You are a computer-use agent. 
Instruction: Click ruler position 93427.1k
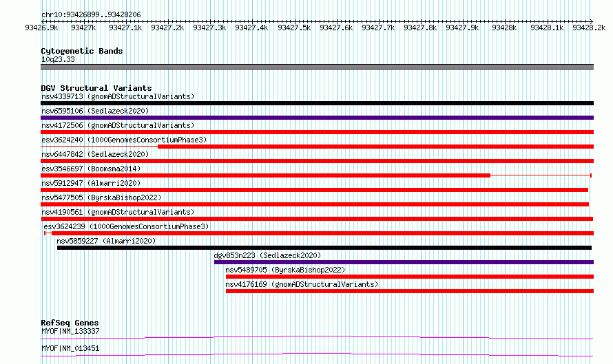(x=125, y=28)
